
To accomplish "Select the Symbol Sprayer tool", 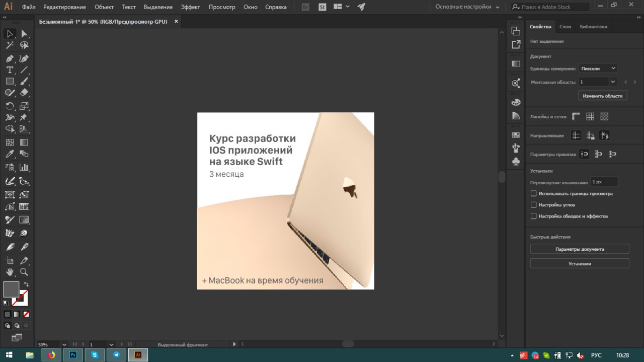I will coord(10,167).
